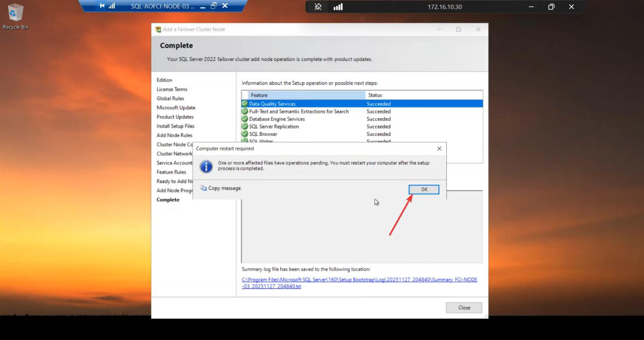Click the Microsoft Update step in sidebar
The width and height of the screenshot is (644, 340).
176,108
